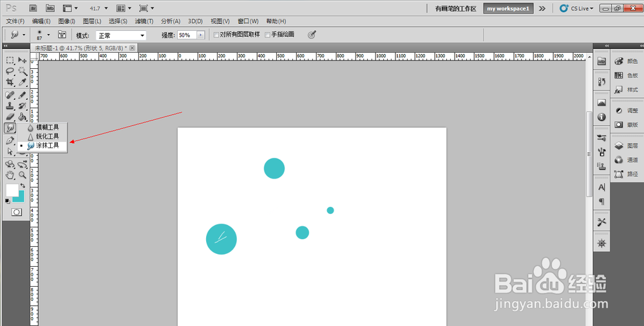This screenshot has width=644, height=326.
Task: Swap foreground and background colors
Action: [23, 186]
